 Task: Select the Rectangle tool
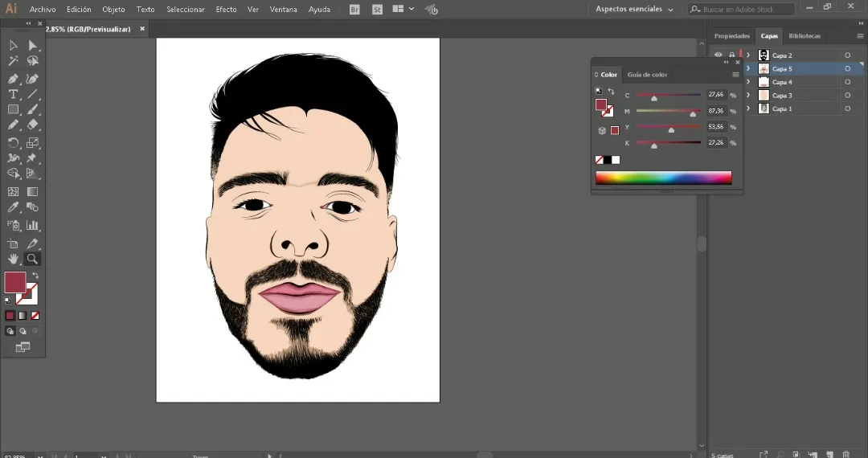coord(14,109)
